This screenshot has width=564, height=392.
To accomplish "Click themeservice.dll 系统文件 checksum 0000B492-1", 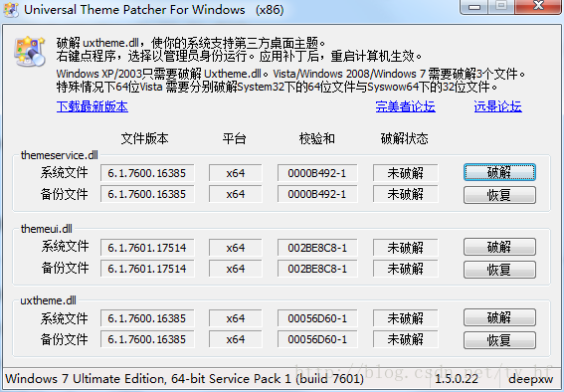I will [317, 173].
